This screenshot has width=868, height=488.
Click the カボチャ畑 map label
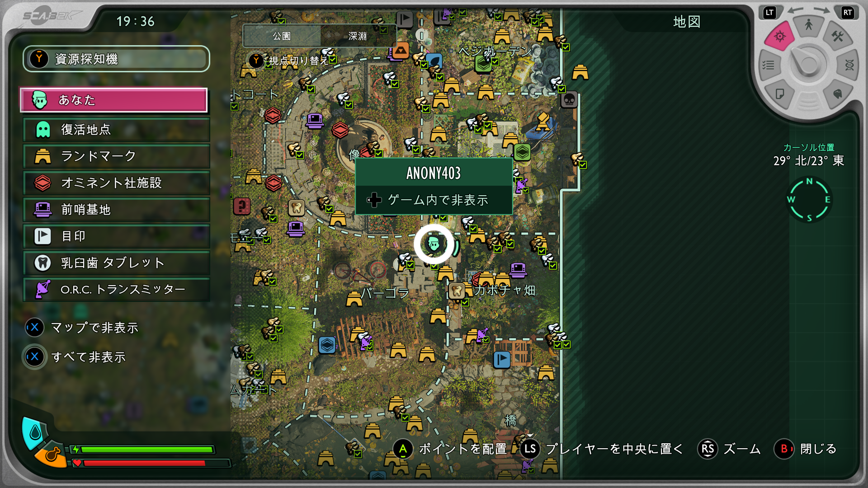coord(505,290)
